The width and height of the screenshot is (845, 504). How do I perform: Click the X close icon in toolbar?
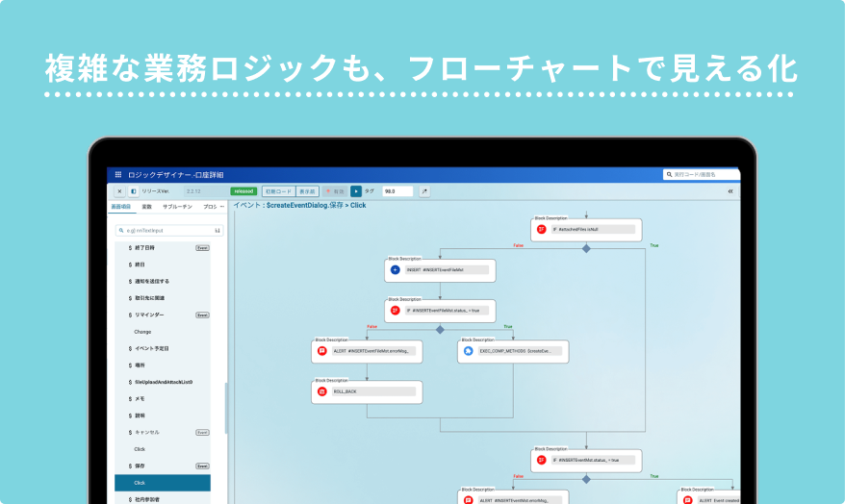click(x=119, y=191)
